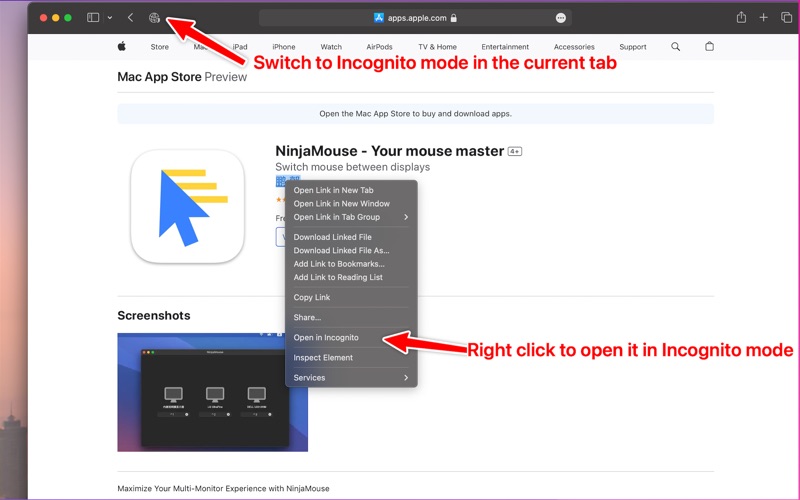
Task: Click the NinjaMouse app icon image
Action: coord(187,206)
